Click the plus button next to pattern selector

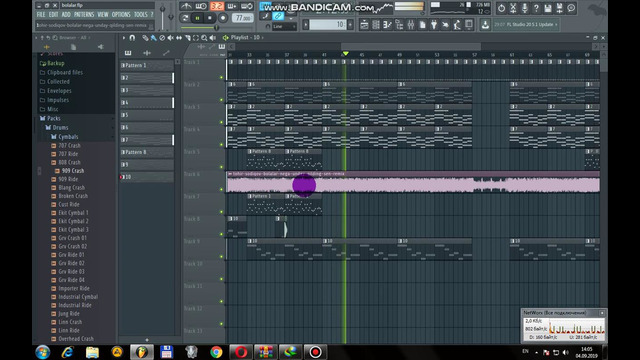[x=350, y=25]
